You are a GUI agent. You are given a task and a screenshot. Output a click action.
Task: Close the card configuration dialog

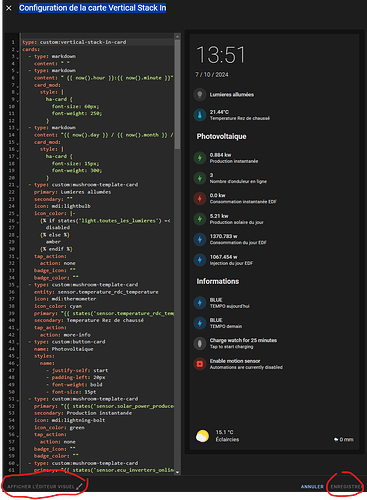pos(9,8)
